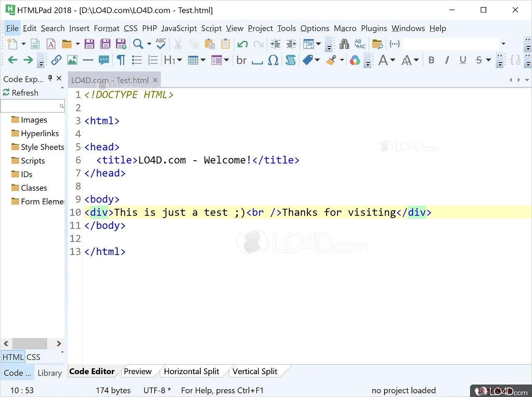Insert an HTML comment with speech bubble icon
Viewport: 532px width, 397px height.
[104, 60]
